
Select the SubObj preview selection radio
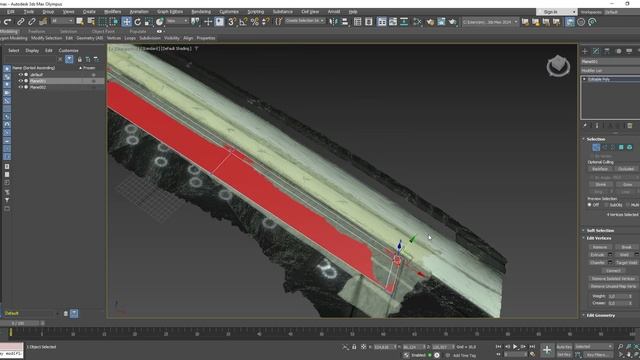(606, 205)
